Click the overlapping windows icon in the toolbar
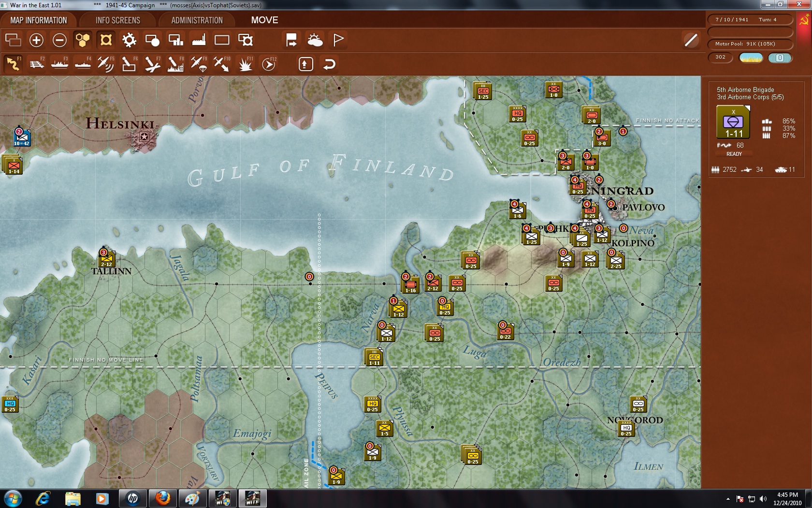This screenshot has height=508, width=812. click(13, 40)
